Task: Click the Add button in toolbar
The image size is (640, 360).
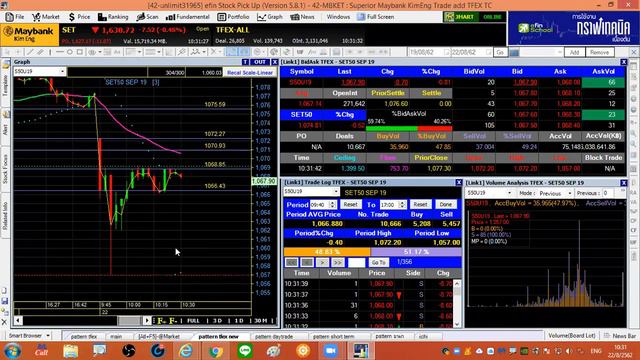Action: 574,52
